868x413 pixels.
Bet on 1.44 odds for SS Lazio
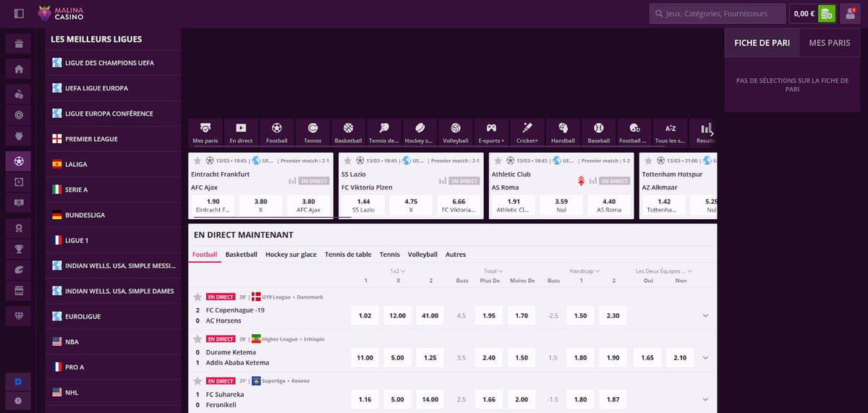(x=362, y=205)
